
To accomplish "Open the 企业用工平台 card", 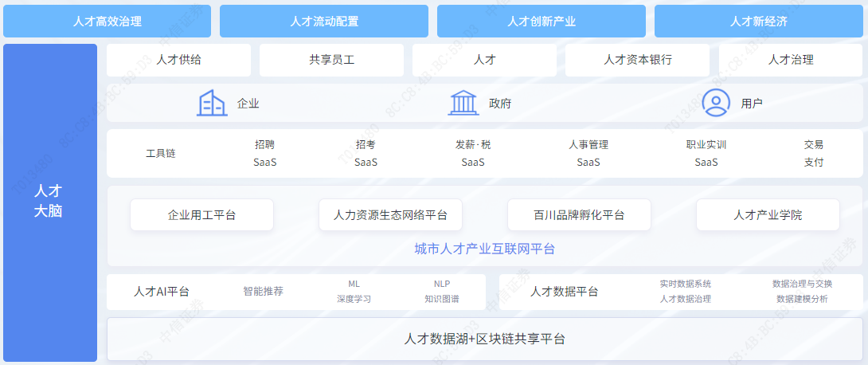I will click(201, 215).
